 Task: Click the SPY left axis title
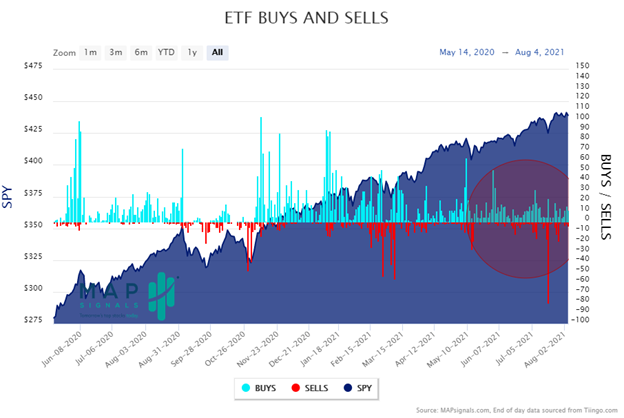click(x=8, y=197)
